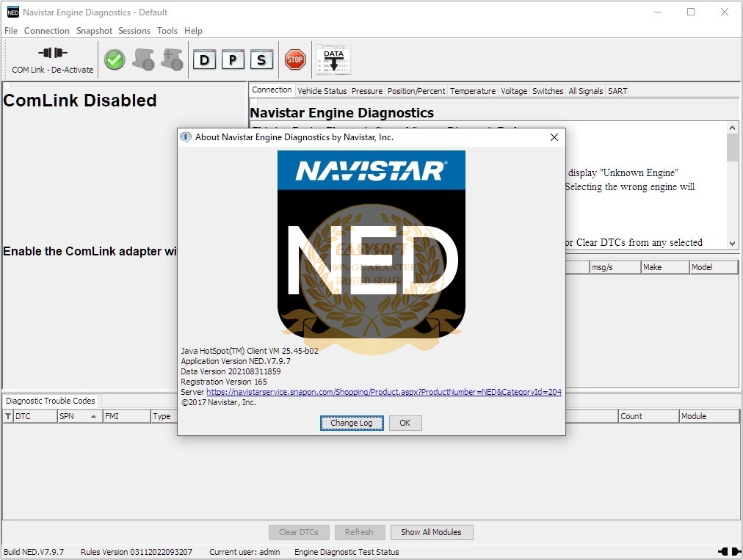Open the Voltage tab
Screen dimensions: 743x560
pyautogui.click(x=514, y=91)
